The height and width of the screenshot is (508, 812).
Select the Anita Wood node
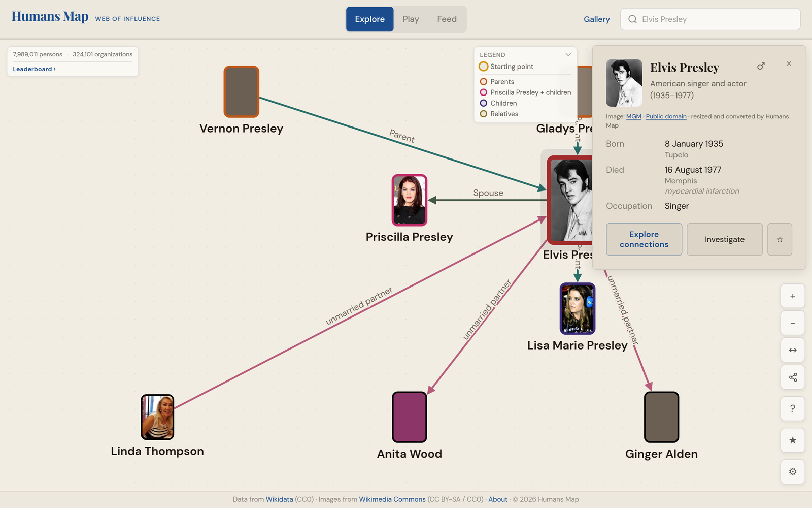pyautogui.click(x=410, y=417)
